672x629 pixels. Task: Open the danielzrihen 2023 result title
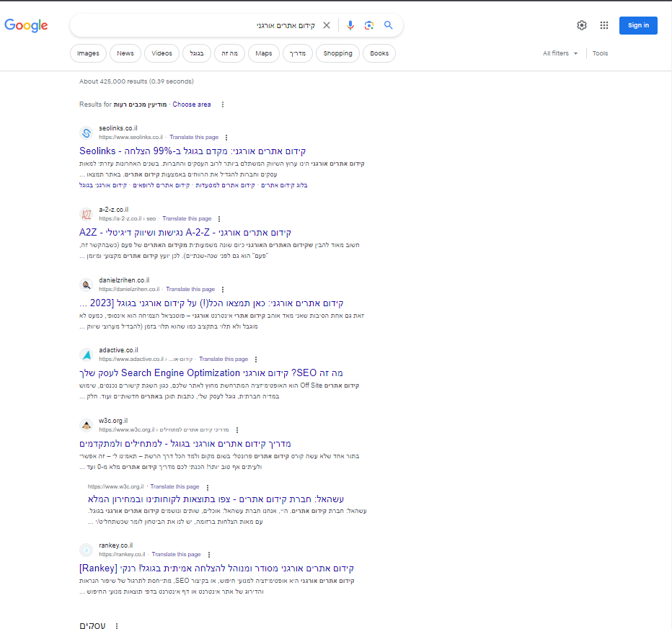pyautogui.click(x=211, y=303)
